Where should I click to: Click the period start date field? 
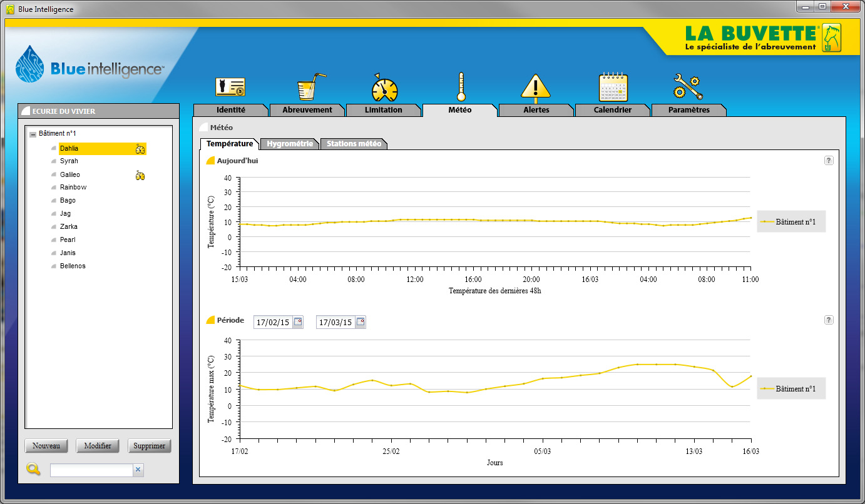pos(274,322)
